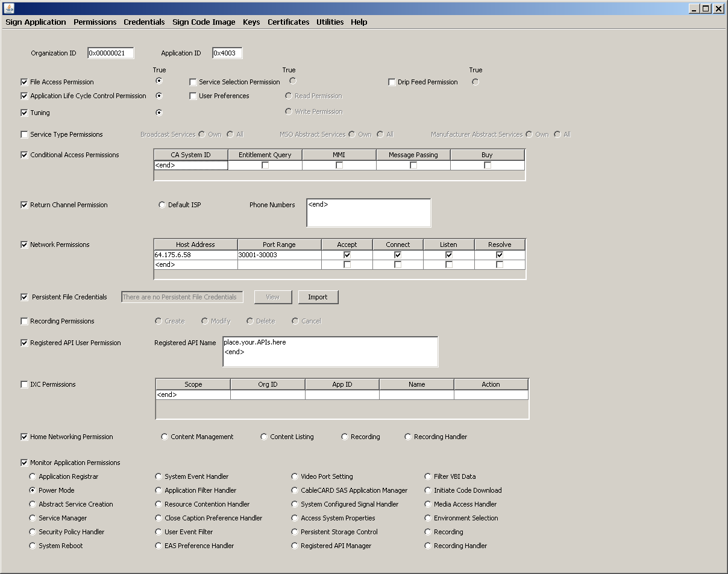Enable Drip Feed Permission checkbox
The image size is (728, 574).
(x=392, y=82)
